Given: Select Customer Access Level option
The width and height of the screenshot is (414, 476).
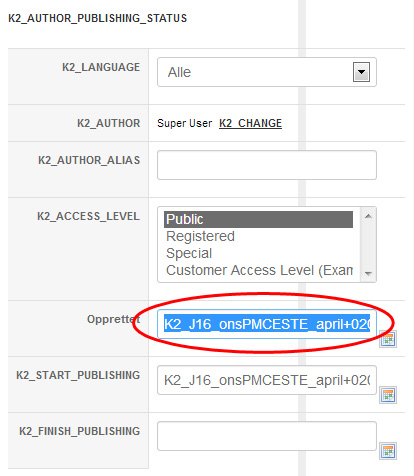Looking at the screenshot, I should 258,270.
